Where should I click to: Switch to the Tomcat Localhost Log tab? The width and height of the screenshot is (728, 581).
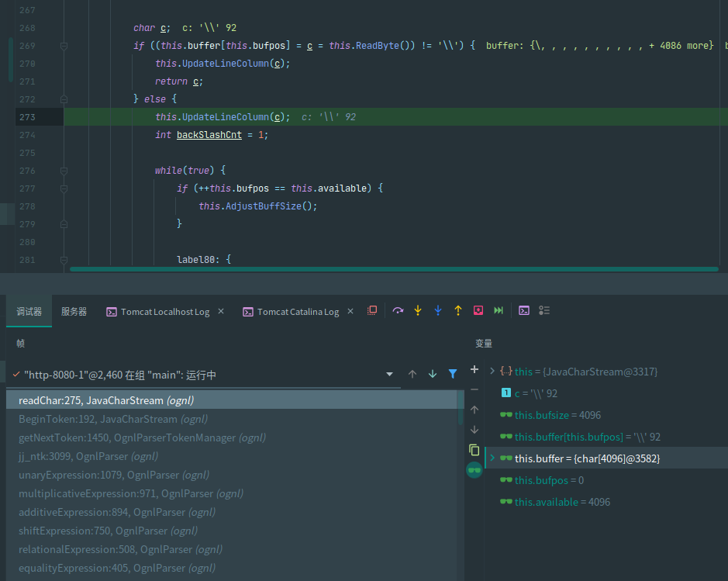[x=164, y=312]
